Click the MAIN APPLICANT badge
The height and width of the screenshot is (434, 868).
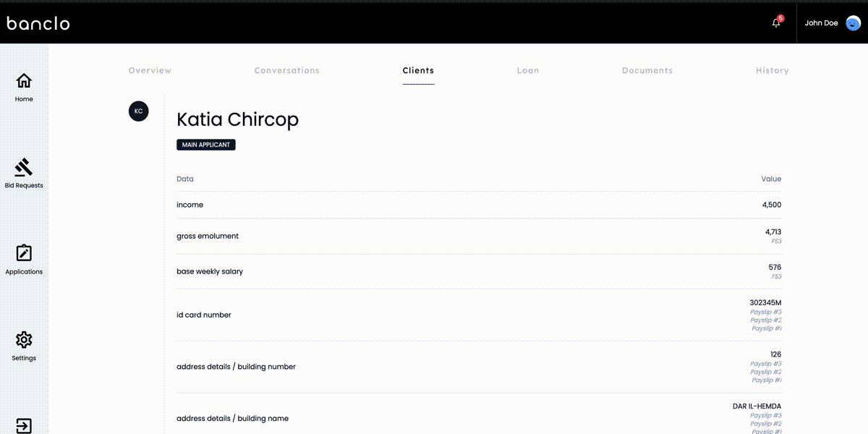pyautogui.click(x=205, y=145)
